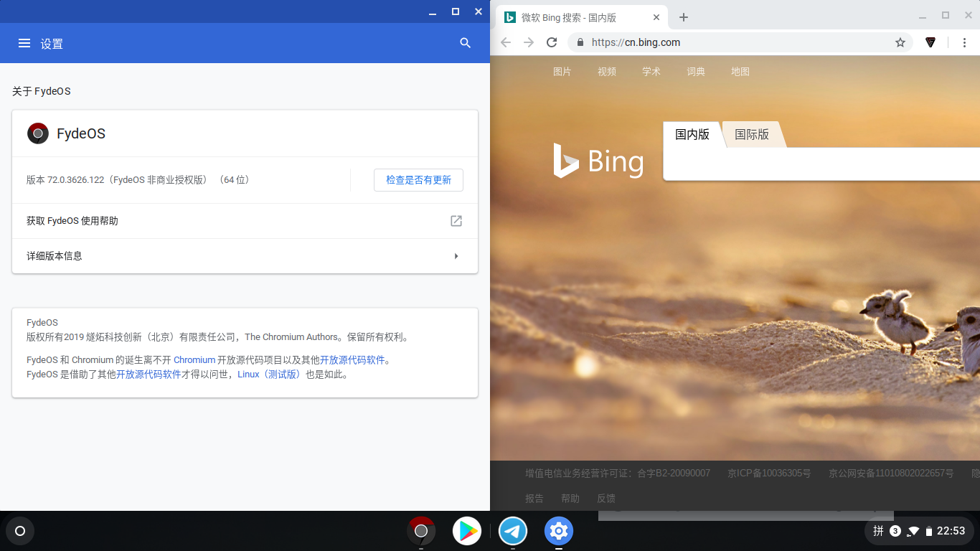Click the 京公网安备11010802022657号 footer link
The width and height of the screenshot is (980, 551).
click(x=891, y=474)
